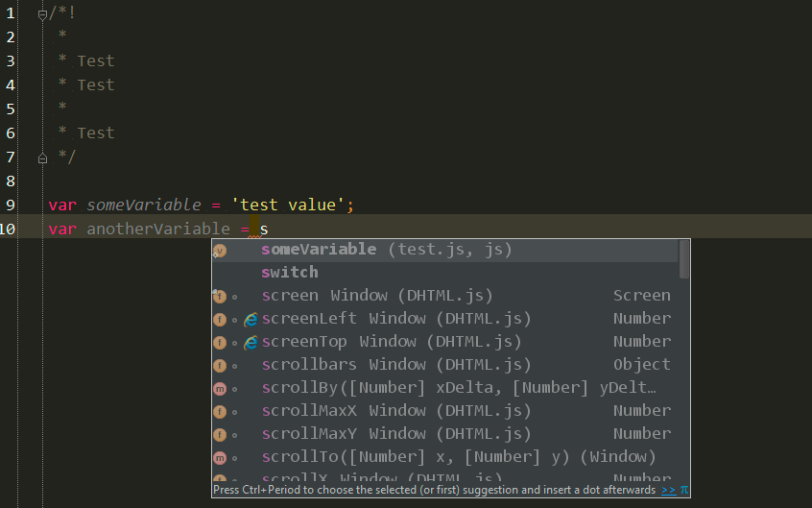The height and width of the screenshot is (508, 812).
Task: Click line number 10 in the gutter
Action: coord(8,230)
